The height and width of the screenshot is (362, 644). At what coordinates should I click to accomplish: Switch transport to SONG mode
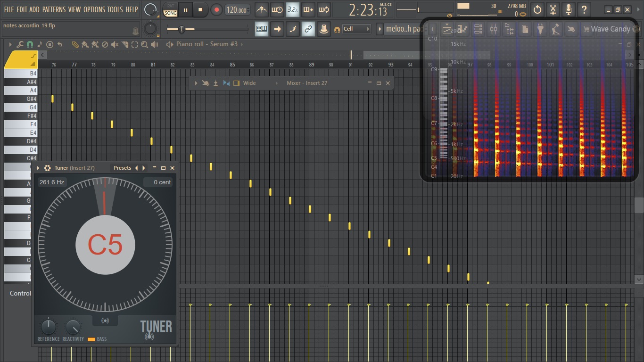coord(171,13)
